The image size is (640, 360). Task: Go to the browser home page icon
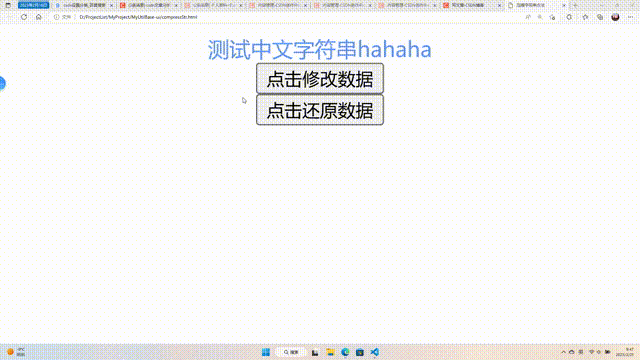coord(39,17)
